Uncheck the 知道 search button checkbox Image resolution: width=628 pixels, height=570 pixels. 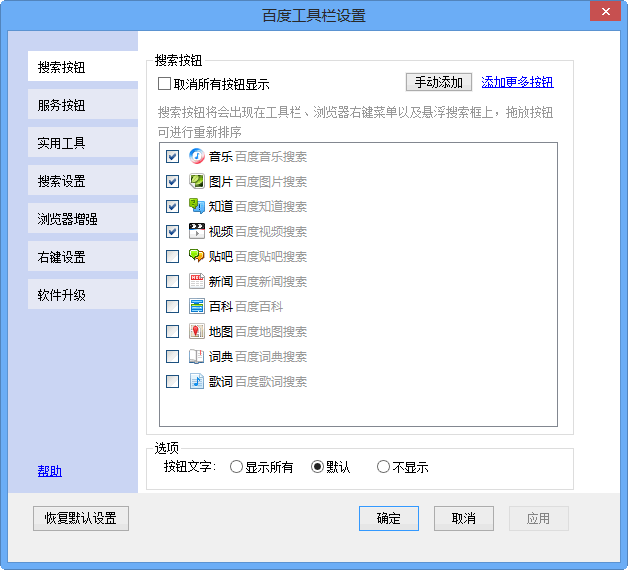coord(173,207)
